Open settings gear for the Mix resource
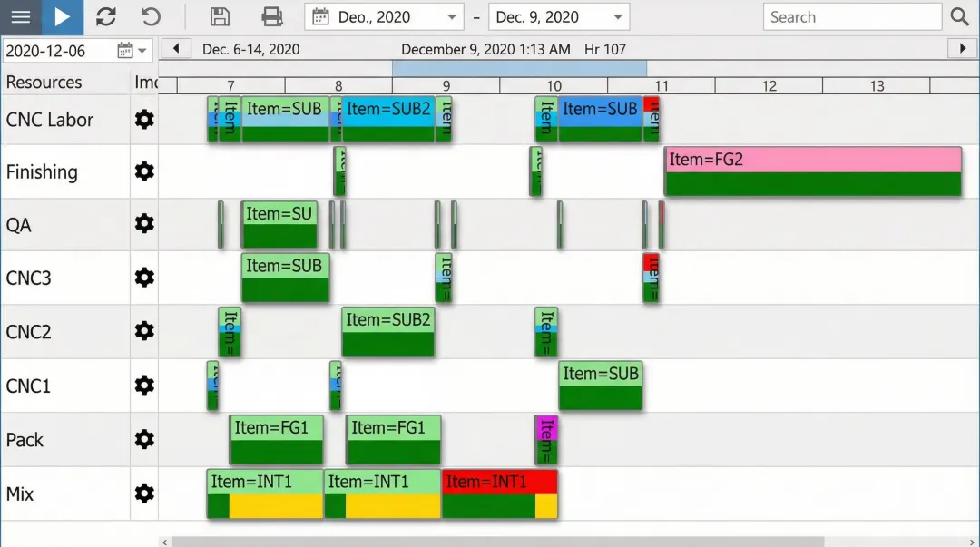 [144, 493]
